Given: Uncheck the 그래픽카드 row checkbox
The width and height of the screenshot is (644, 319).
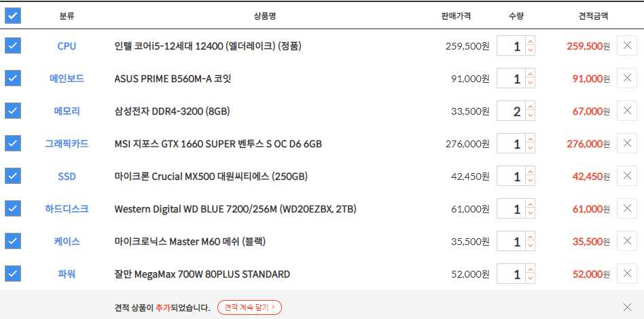Looking at the screenshot, I should pyautogui.click(x=13, y=143).
